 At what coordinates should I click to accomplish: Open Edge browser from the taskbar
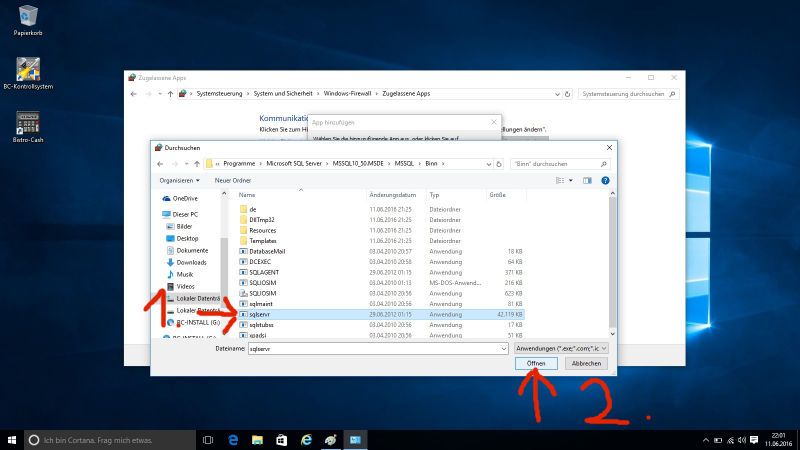click(x=232, y=439)
